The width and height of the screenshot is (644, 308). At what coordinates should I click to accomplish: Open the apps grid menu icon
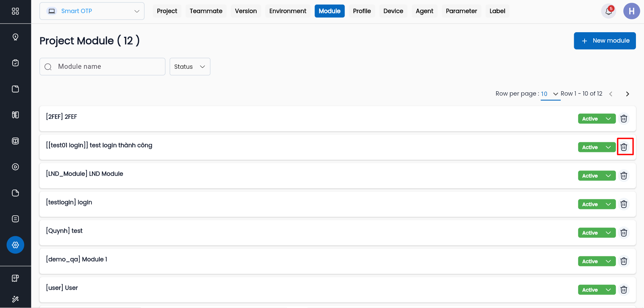tap(15, 11)
